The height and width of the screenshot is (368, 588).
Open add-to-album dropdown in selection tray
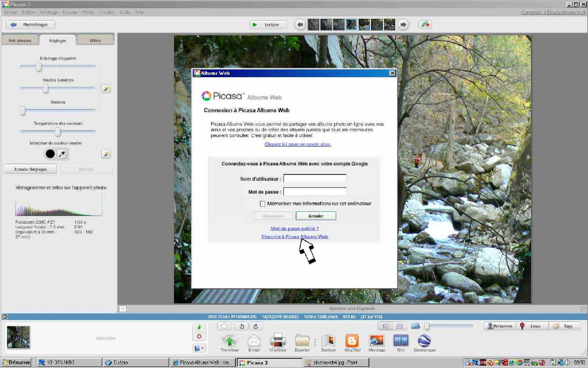tap(199, 348)
